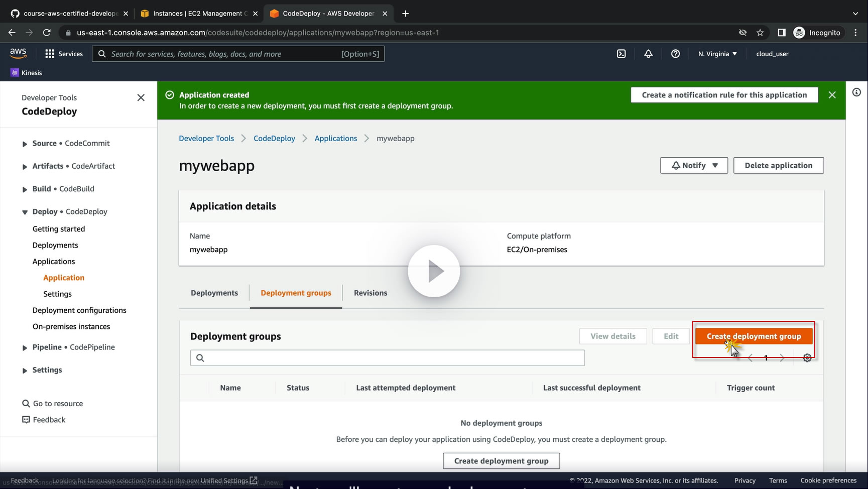Open the Services grid menu
868x489 pixels.
pyautogui.click(x=64, y=54)
